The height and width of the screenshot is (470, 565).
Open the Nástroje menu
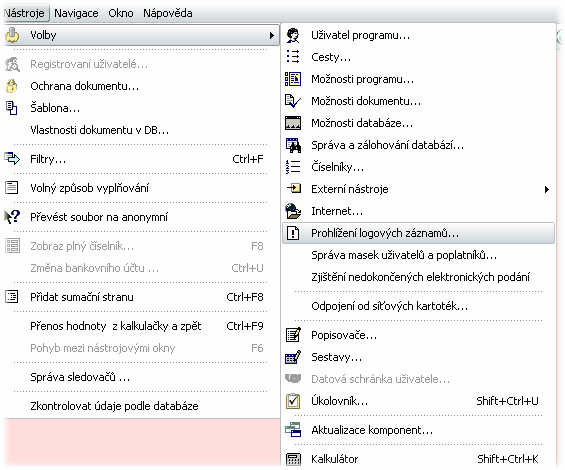tap(25, 13)
